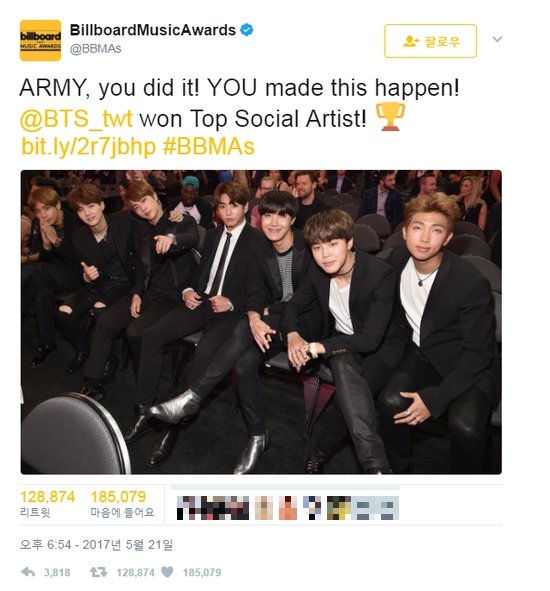View the 128,874 리트윗 retweets list
This screenshot has width=550, height=591.
pos(47,504)
